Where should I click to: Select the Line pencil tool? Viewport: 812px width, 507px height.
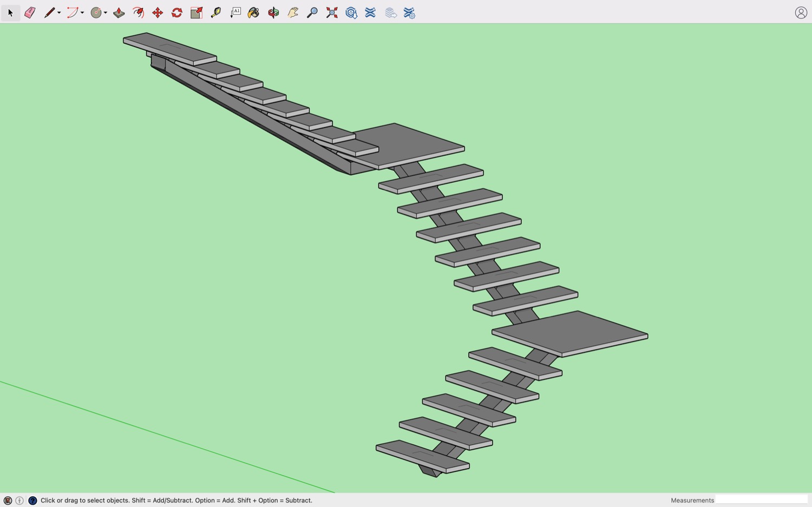pyautogui.click(x=49, y=12)
